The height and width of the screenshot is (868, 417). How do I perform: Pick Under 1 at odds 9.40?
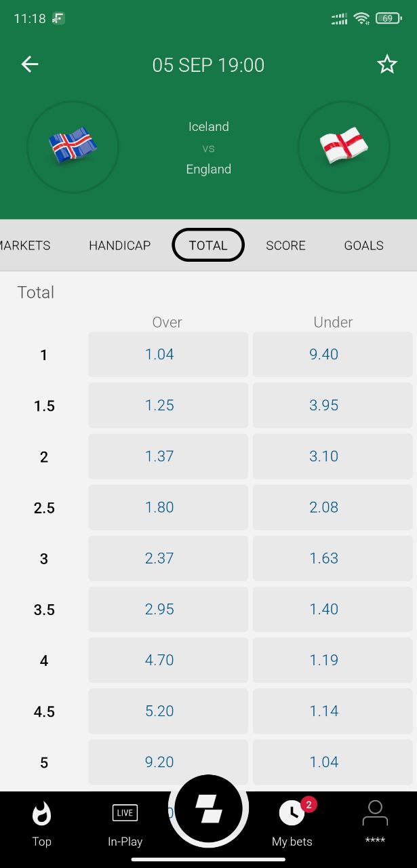click(x=332, y=354)
